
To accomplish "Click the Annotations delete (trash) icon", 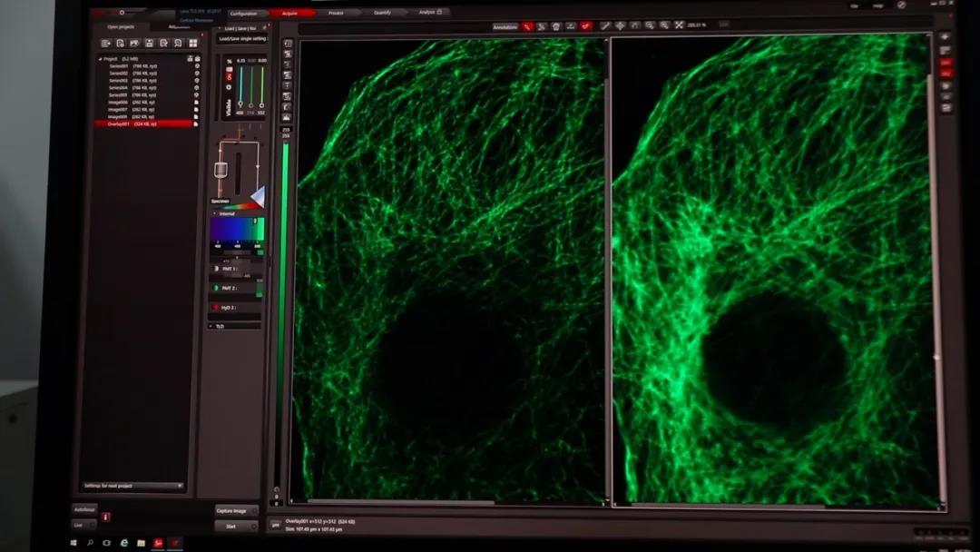I will point(556,26).
